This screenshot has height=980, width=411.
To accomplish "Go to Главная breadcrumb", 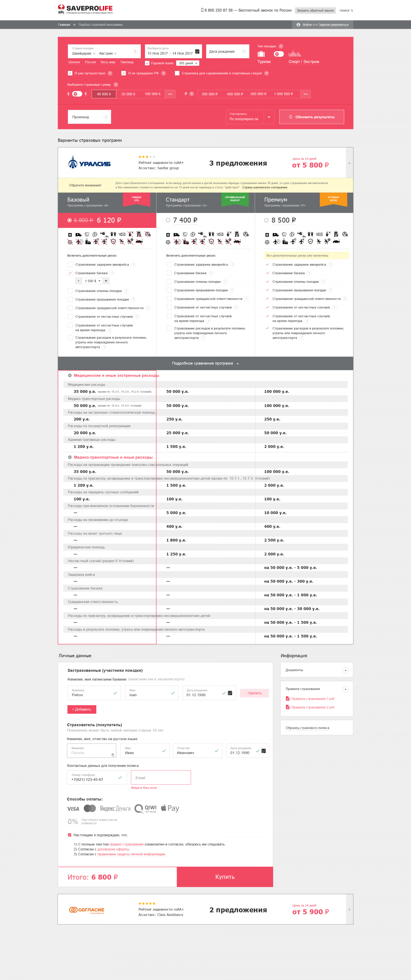I will click(x=64, y=25).
